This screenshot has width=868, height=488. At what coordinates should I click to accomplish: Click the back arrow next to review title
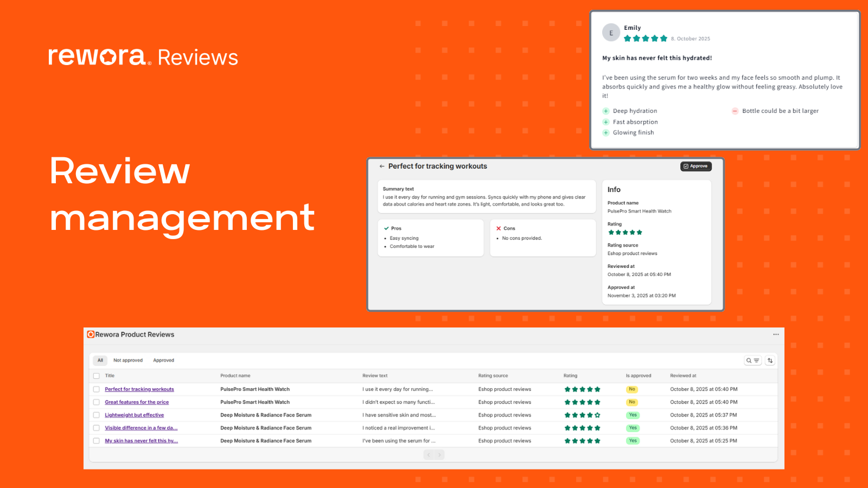click(382, 166)
